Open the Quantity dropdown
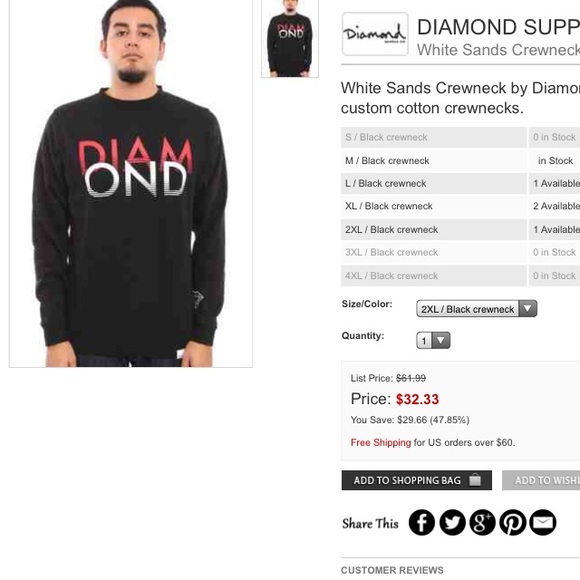The height and width of the screenshot is (580, 580). tap(433, 340)
